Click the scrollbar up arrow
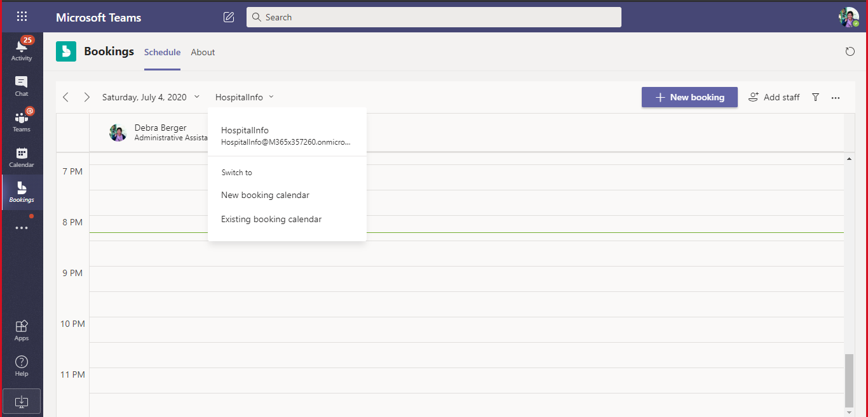 pos(848,158)
